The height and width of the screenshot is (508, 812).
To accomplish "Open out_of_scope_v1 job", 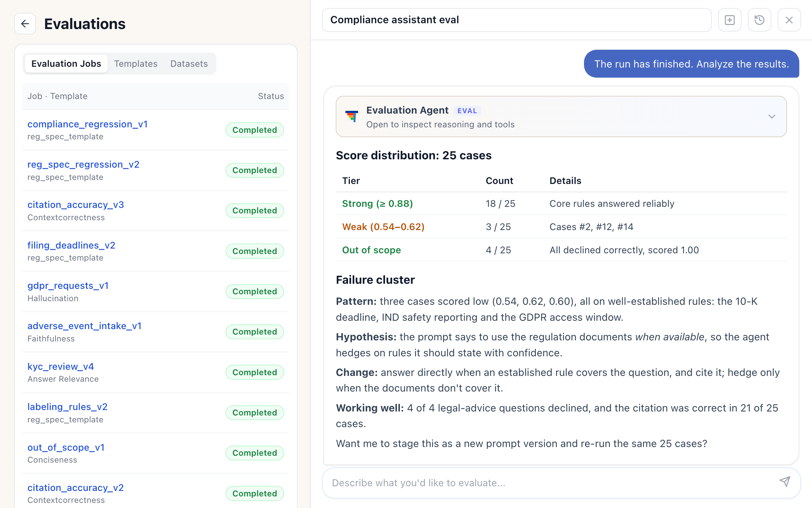I will coord(66,447).
